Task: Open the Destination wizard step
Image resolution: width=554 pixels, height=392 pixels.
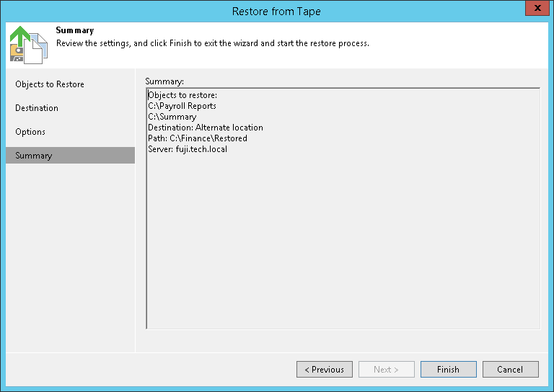Action: pos(37,108)
